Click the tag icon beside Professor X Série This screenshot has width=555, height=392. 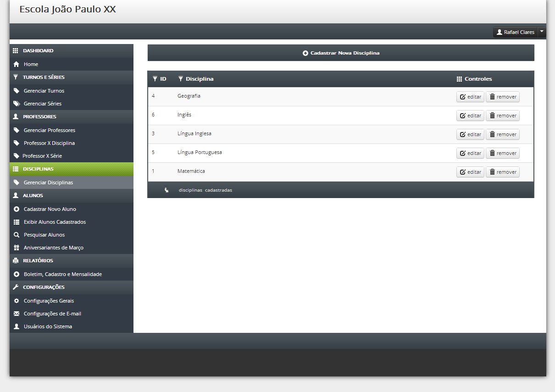pos(17,156)
